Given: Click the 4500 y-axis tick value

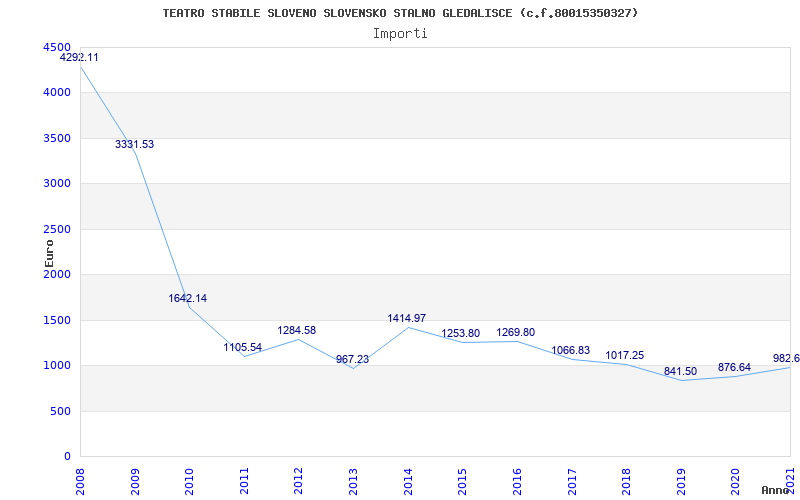Looking at the screenshot, I should point(58,47).
